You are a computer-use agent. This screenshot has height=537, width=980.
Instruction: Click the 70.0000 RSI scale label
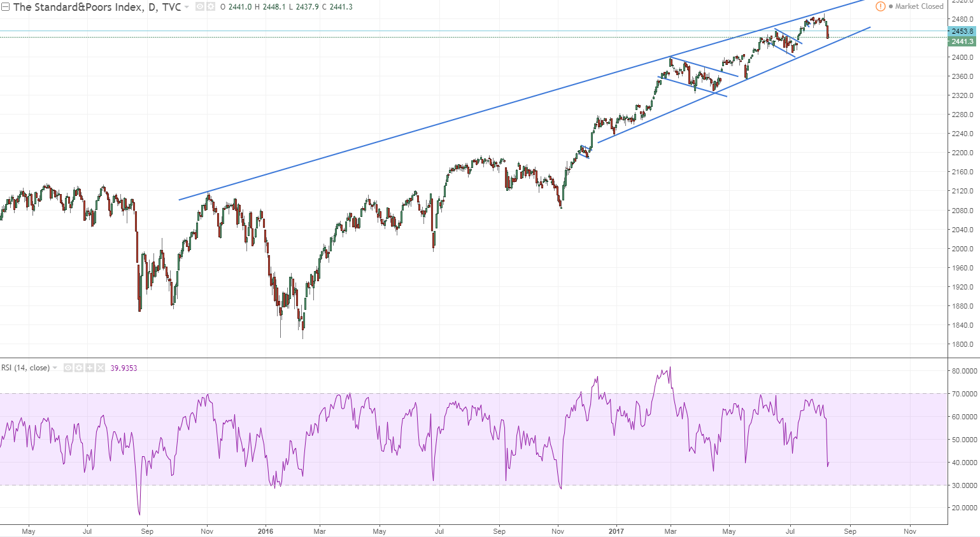pyautogui.click(x=964, y=394)
